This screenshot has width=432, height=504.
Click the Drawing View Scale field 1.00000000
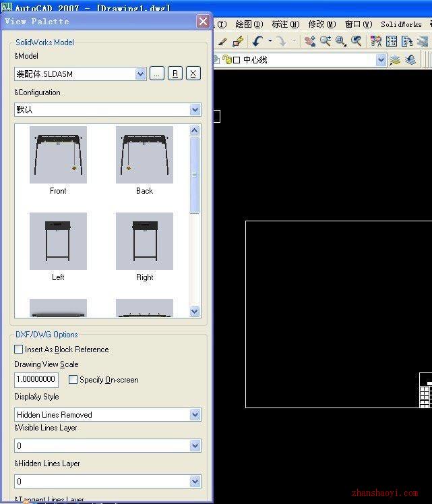coord(36,380)
